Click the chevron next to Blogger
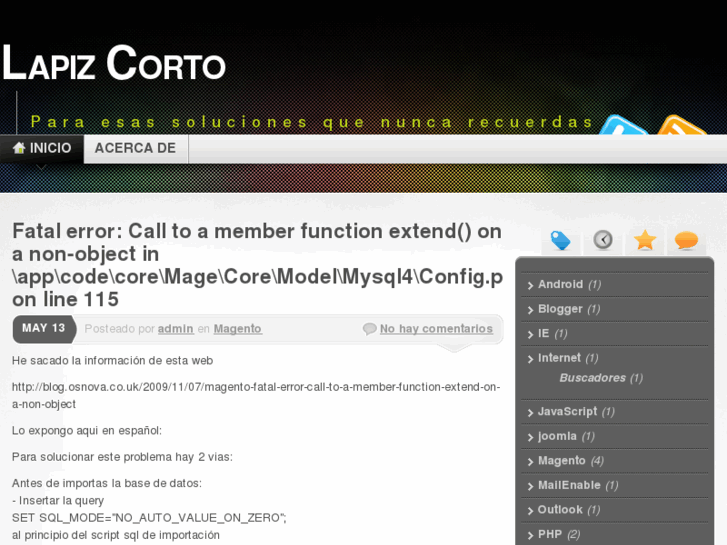727x545 pixels. pos(530,310)
